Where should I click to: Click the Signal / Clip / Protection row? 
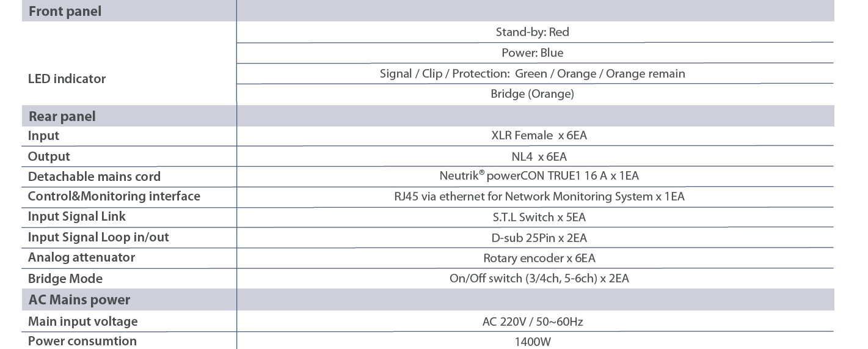click(x=532, y=73)
